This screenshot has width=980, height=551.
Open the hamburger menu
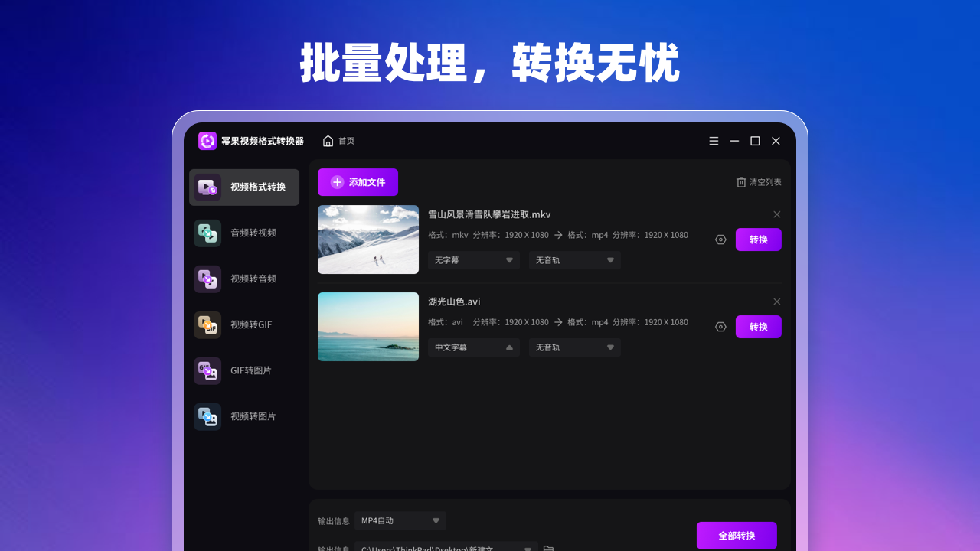713,141
